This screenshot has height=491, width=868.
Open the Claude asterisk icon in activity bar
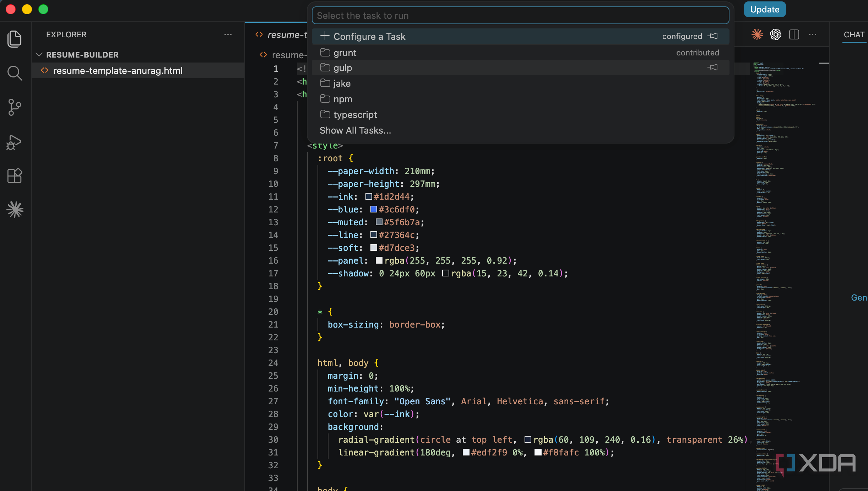click(15, 210)
